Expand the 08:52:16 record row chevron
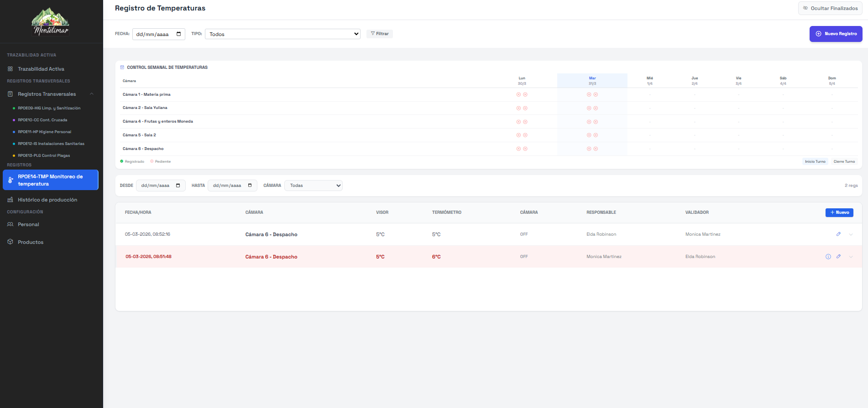Viewport: 868px width, 408px height. (851, 234)
